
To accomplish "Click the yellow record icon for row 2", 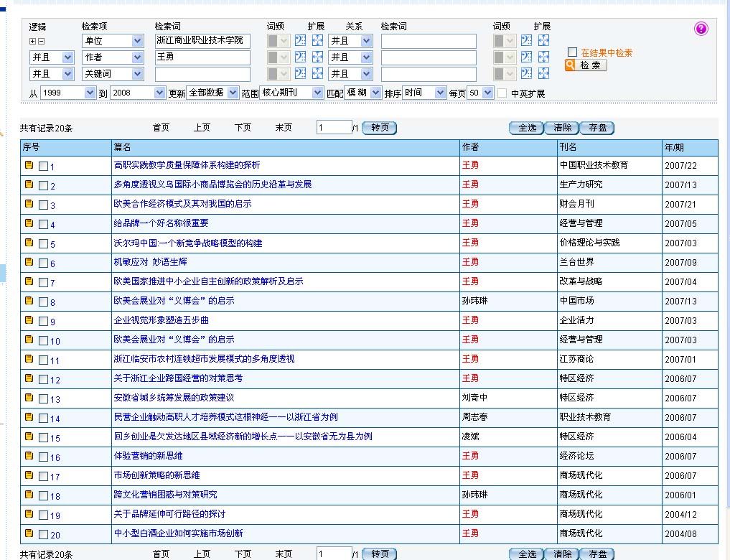I will (29, 185).
